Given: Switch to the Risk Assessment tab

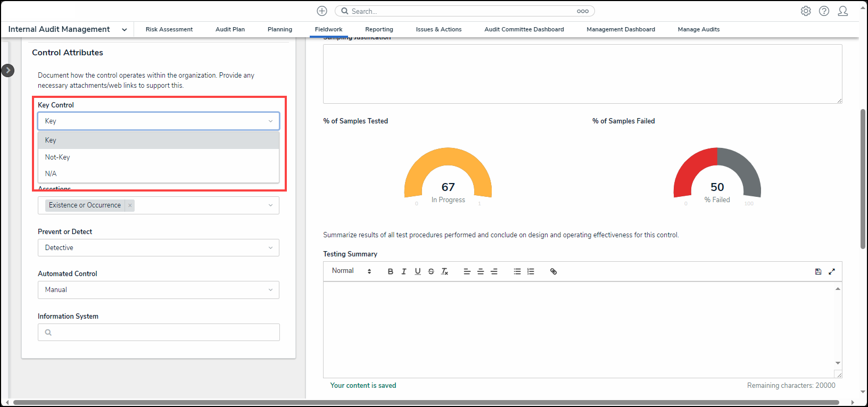Looking at the screenshot, I should click(x=169, y=29).
